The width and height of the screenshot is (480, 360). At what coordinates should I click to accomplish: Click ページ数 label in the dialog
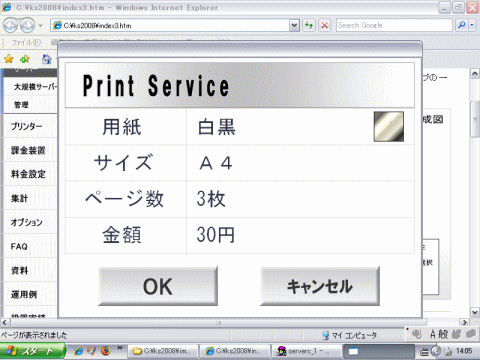[x=124, y=199]
